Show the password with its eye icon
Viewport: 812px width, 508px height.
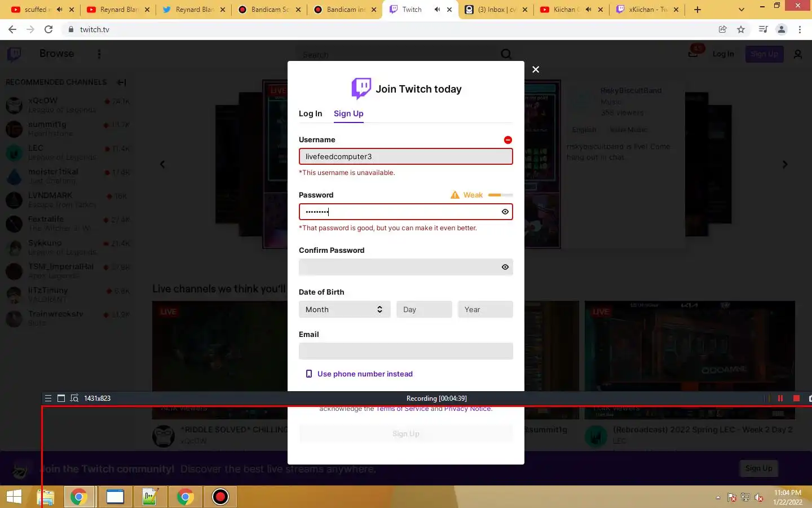coord(505,212)
